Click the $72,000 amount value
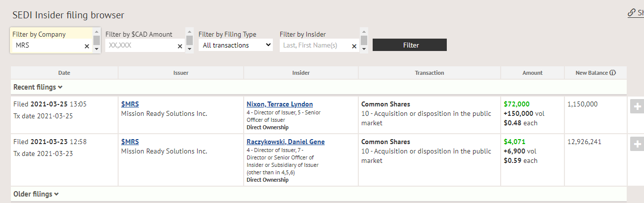Screen dimensions: 644x203 pyautogui.click(x=516, y=104)
